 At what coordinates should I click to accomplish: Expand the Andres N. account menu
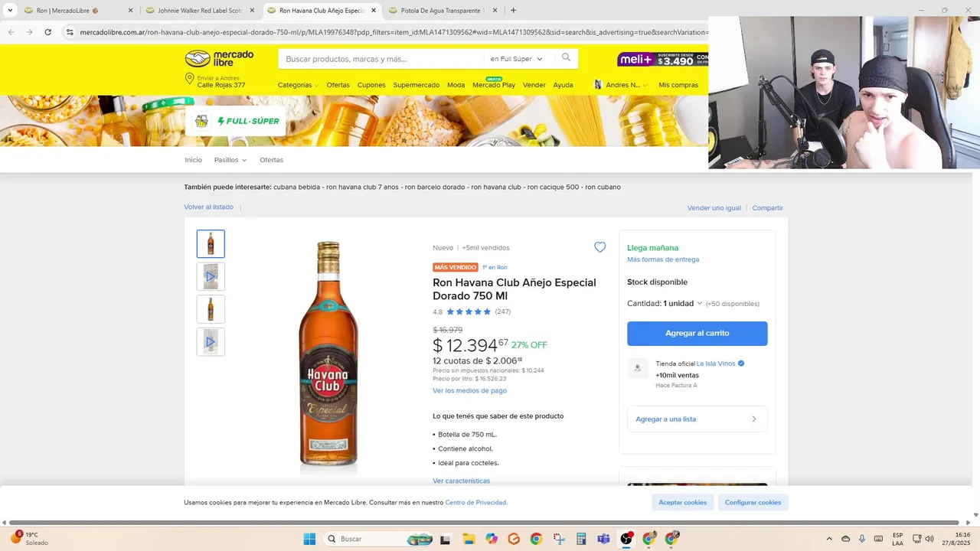pos(626,85)
